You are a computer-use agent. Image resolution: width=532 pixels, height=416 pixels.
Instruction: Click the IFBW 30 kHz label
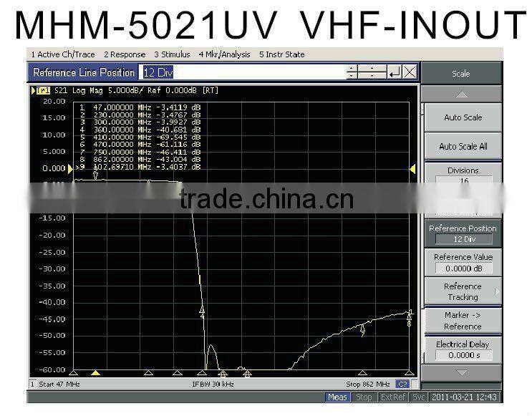point(213,384)
